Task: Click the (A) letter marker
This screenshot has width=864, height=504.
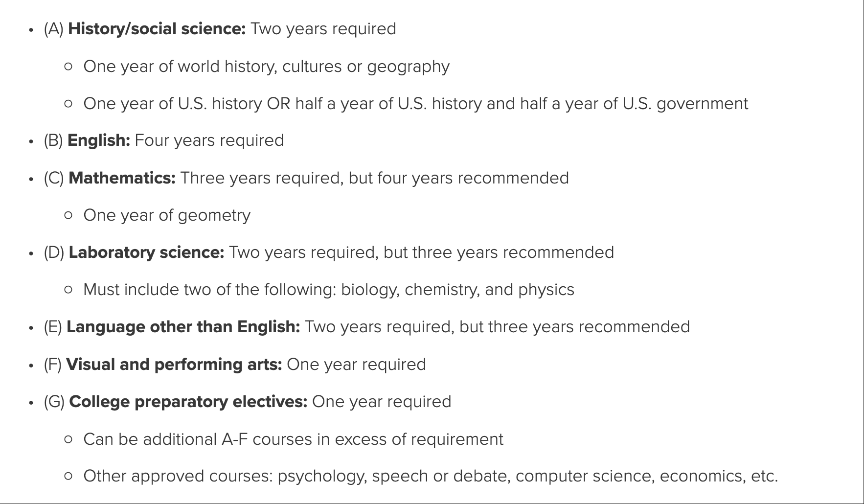Action: [54, 29]
